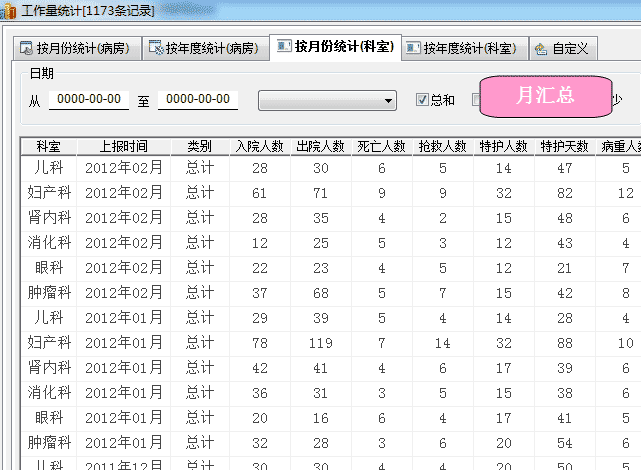
Task: Open the 按月份统计(病房) tab
Action: click(x=77, y=48)
